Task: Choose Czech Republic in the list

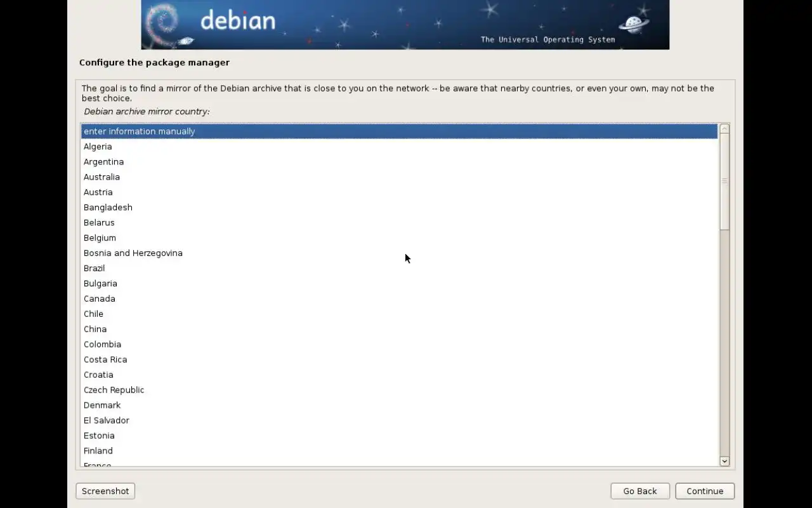Action: coord(399,391)
